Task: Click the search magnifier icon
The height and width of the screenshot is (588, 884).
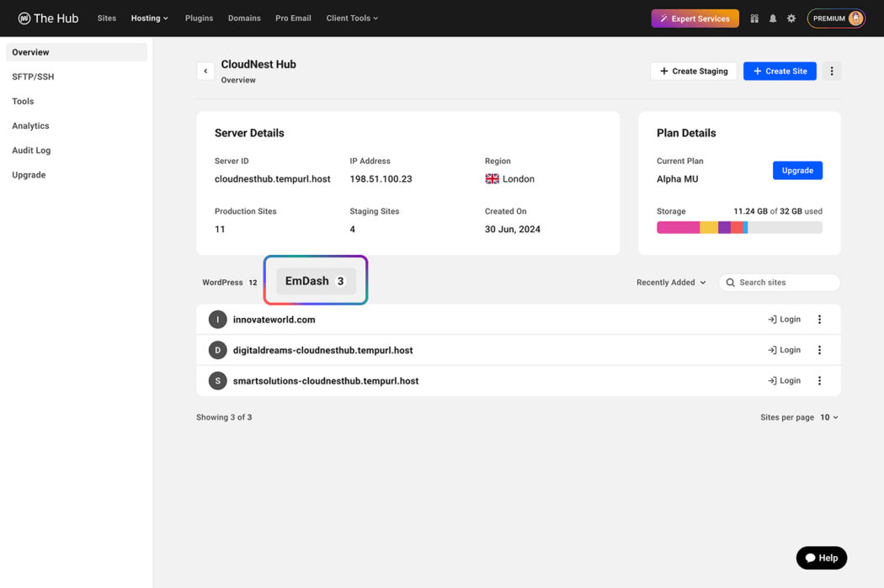Action: point(730,282)
